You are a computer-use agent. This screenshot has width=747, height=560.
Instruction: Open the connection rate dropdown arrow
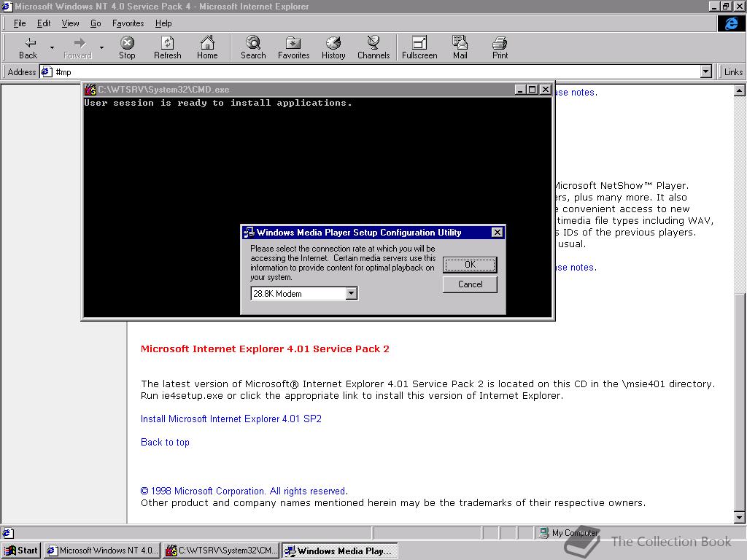click(x=351, y=293)
